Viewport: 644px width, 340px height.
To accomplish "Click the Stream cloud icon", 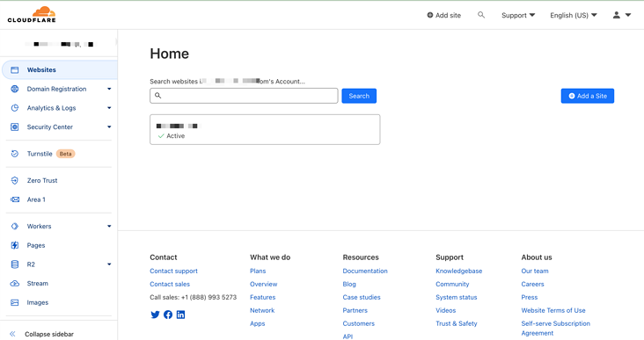I will click(15, 284).
